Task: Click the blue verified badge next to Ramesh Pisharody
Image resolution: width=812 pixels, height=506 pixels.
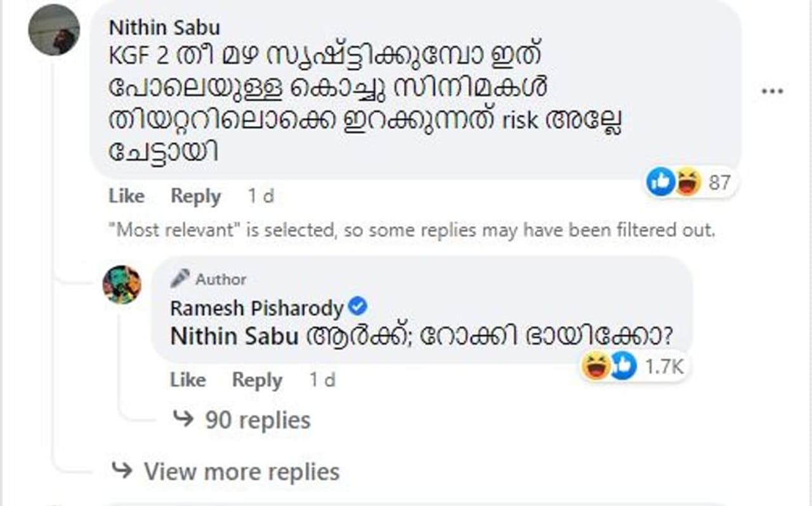Action: (358, 308)
